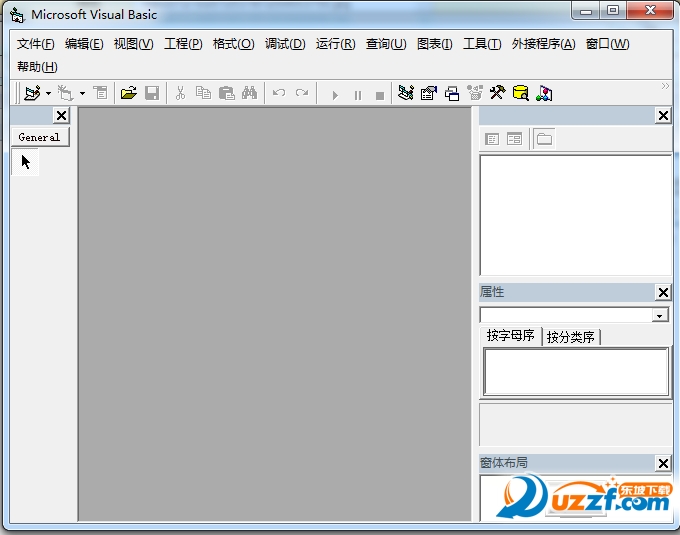Viewport: 680px width, 535px height.
Task: Click the General toolbox tab button
Action: coord(39,137)
